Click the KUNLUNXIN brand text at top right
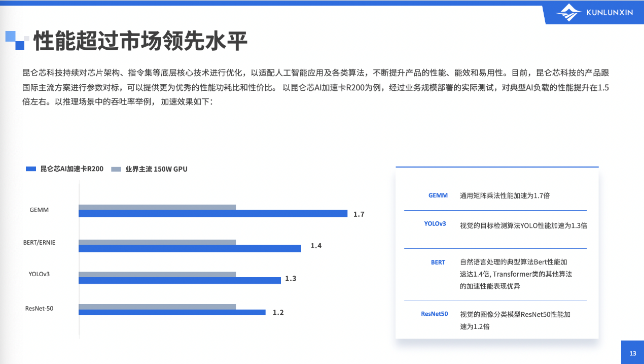This screenshot has width=644, height=364. (x=610, y=13)
